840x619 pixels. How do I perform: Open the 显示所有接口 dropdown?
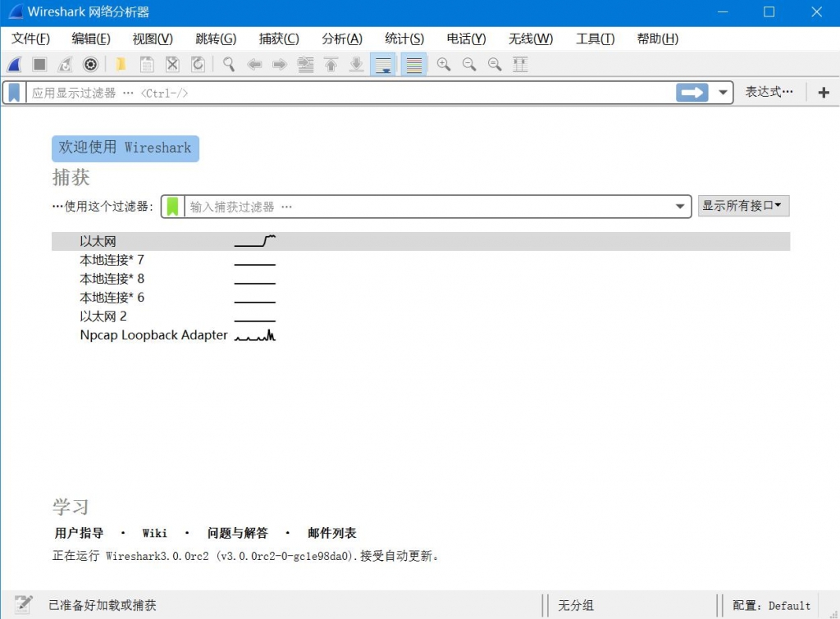click(x=743, y=206)
